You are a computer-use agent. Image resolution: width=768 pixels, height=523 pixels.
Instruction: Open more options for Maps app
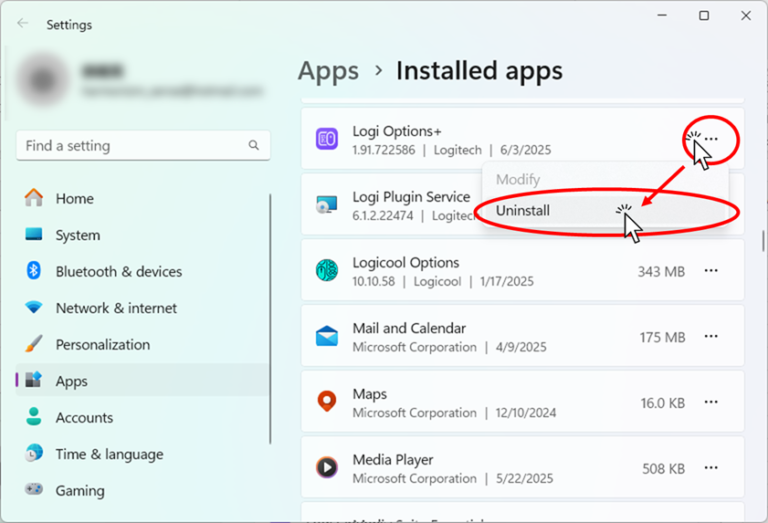(711, 402)
